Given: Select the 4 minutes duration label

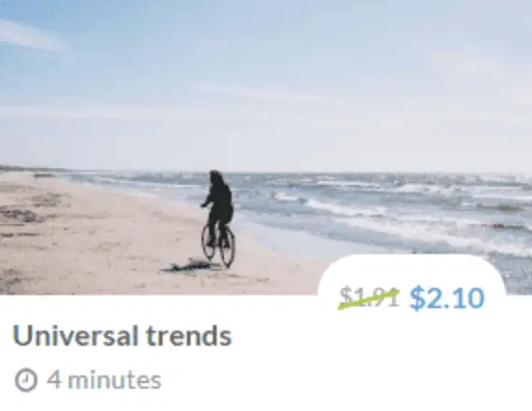Looking at the screenshot, I should pos(104,380).
